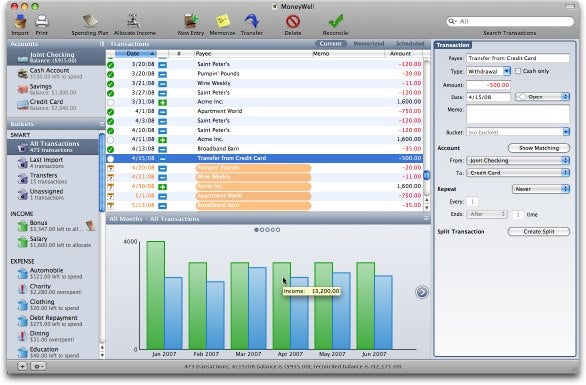Expand the Repeat Never dropdown

[x=540, y=189]
